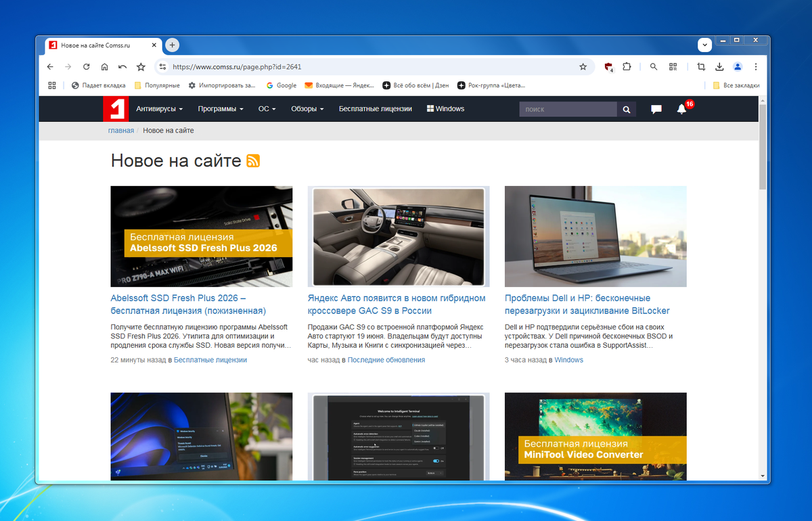The image size is (812, 521).
Task: Click the "3 часа назад" timestamp text
Action: pos(524,360)
